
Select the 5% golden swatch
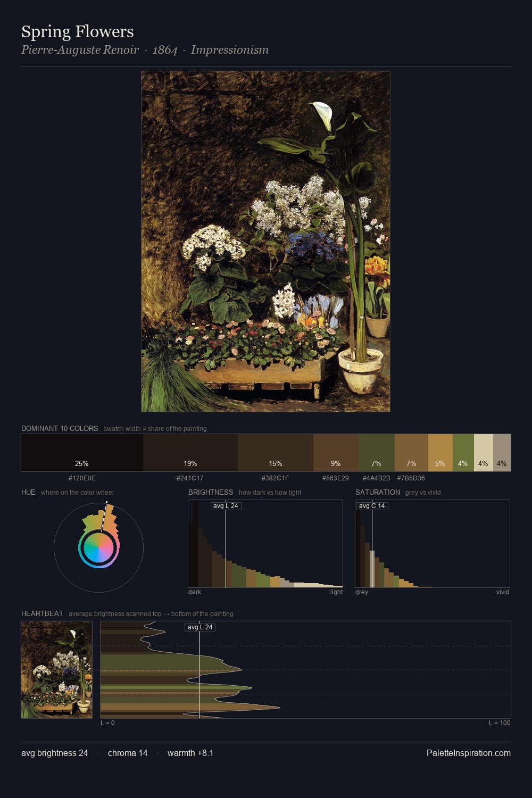tap(440, 453)
